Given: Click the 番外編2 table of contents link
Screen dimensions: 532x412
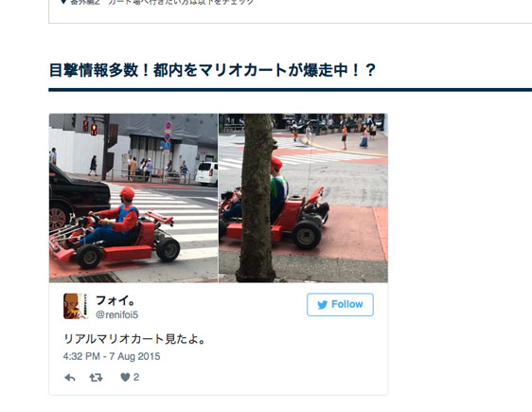Looking at the screenshot, I should [161, 2].
